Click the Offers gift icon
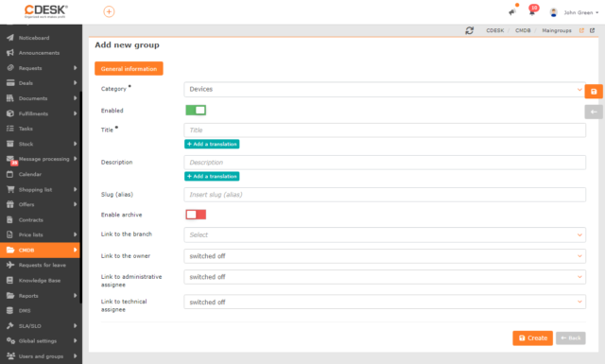Image resolution: width=605 pixels, height=364 pixels. (10, 204)
